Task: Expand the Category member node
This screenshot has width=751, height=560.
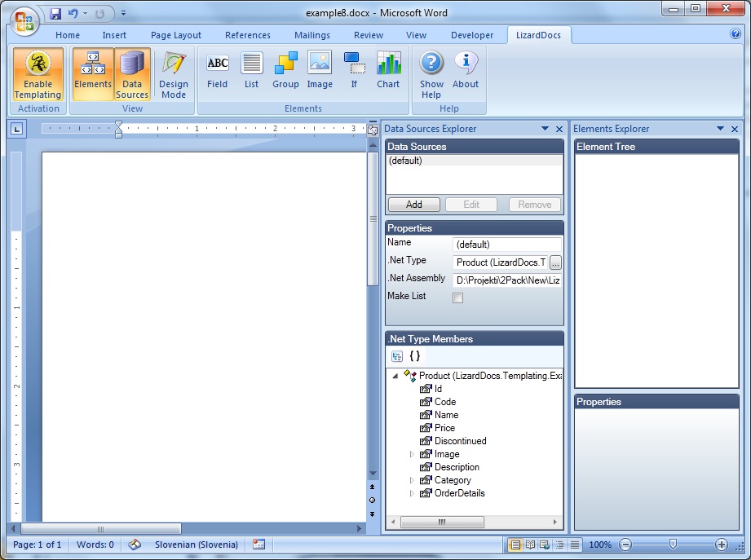Action: [412, 480]
